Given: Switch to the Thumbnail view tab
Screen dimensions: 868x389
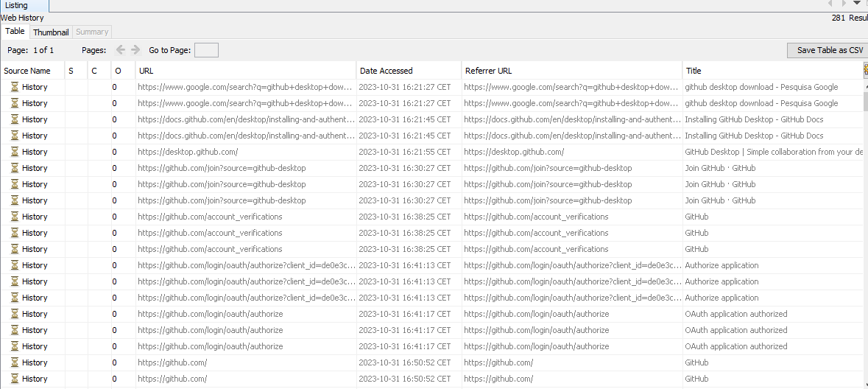Looking at the screenshot, I should tap(51, 32).
